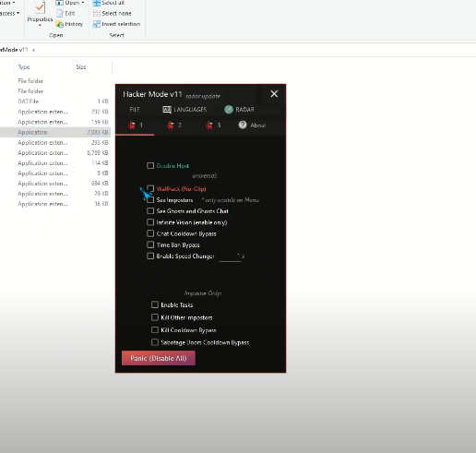Select Application extension 232 KB row
Screen dimensions: 476x453
pyautogui.click(x=55, y=112)
